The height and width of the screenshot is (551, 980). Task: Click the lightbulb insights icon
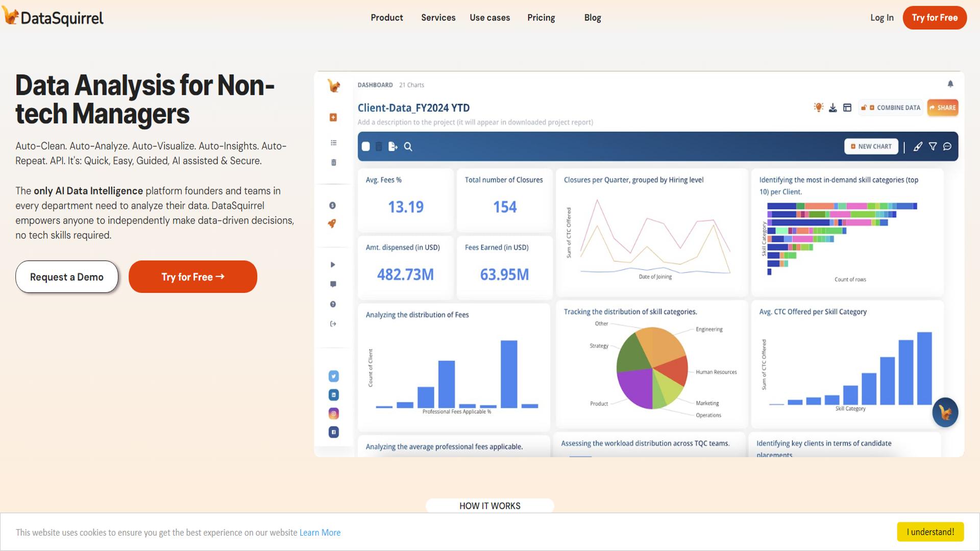[818, 107]
